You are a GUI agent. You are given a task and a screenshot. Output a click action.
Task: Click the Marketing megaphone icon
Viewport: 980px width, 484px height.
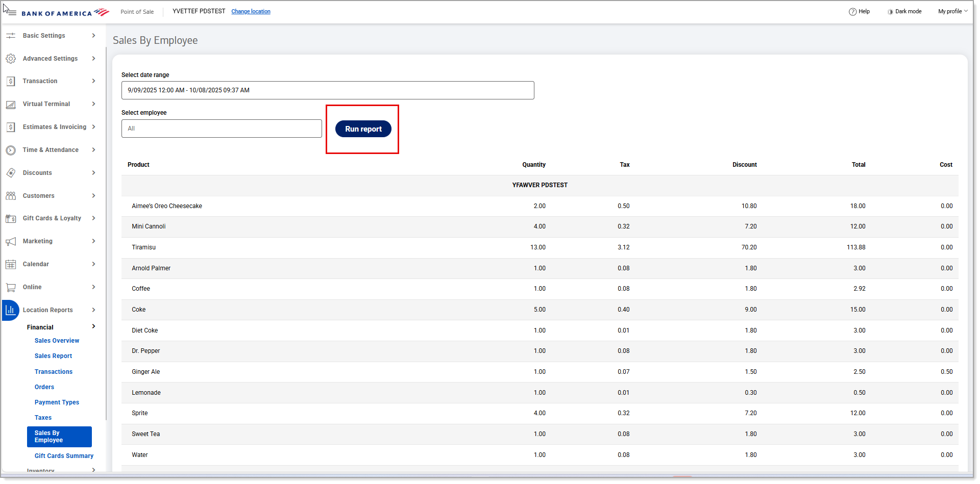pyautogui.click(x=11, y=242)
